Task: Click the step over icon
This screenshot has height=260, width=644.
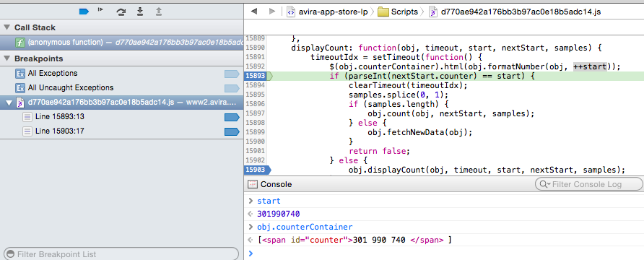Action: click(121, 12)
